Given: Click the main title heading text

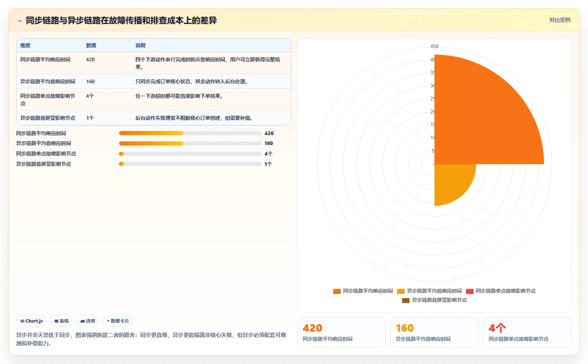Looking at the screenshot, I should pyautogui.click(x=121, y=20).
